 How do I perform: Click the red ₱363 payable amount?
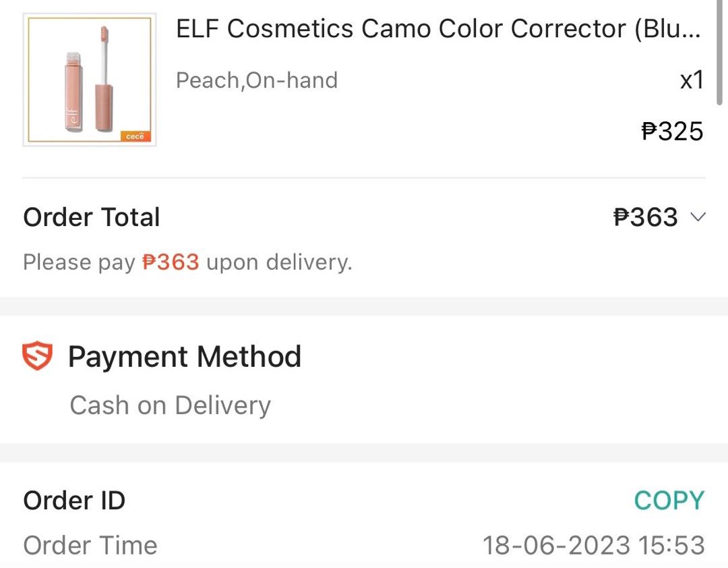[x=170, y=262]
